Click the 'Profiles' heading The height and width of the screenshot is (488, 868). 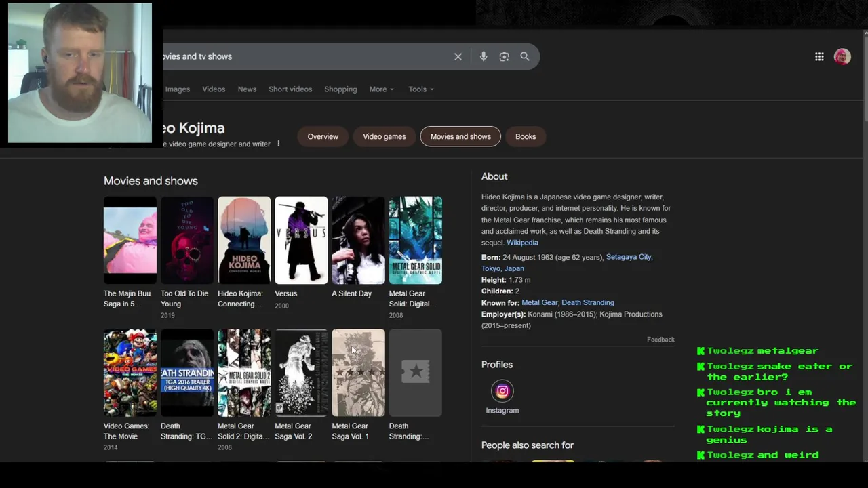click(x=497, y=365)
